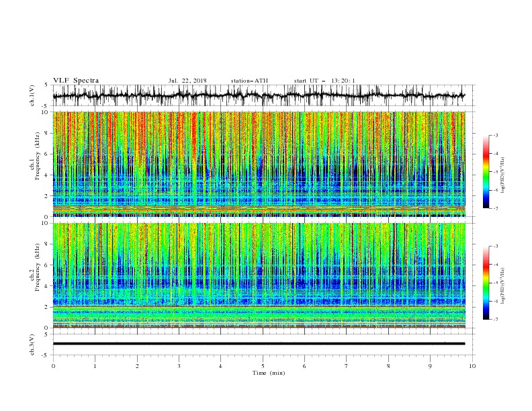Click time axis tick label 0

(x=53, y=366)
